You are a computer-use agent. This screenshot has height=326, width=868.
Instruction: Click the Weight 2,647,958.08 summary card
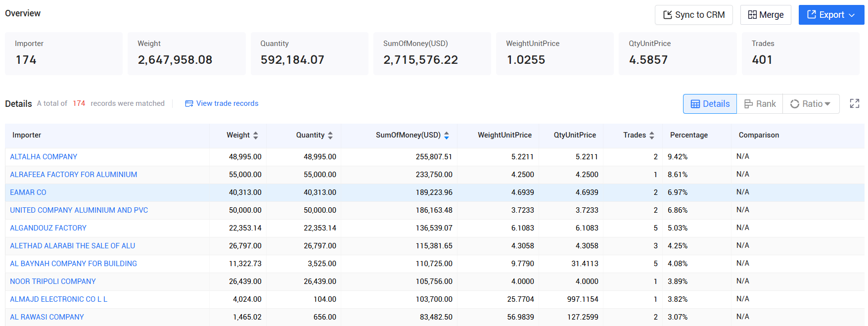coord(186,53)
